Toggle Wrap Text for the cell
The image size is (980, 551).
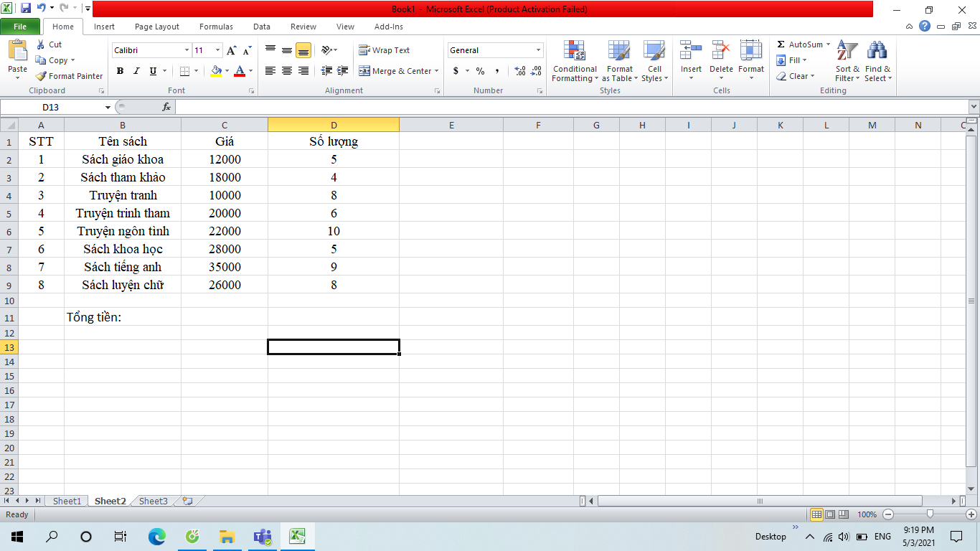pos(385,50)
